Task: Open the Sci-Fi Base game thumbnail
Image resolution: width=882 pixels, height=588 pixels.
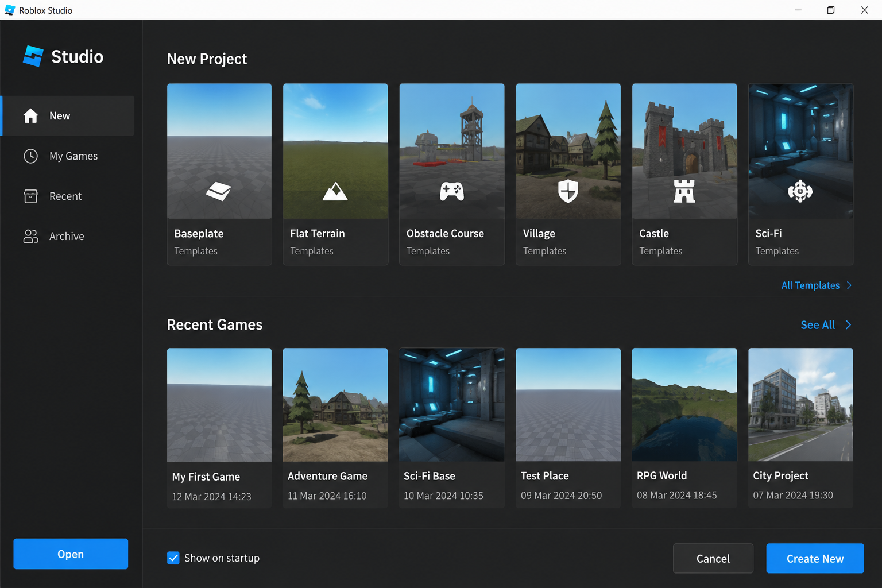Action: coord(452,405)
